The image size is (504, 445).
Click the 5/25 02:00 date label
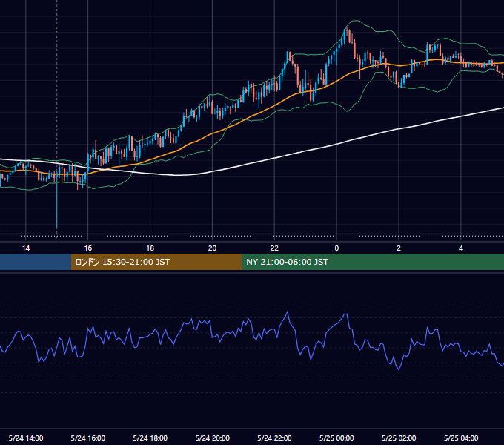tap(399, 438)
